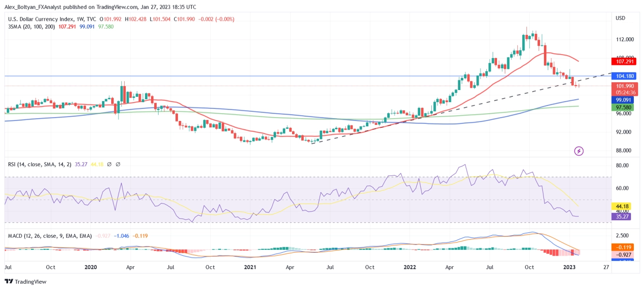Viewport: 644px width, 289px height.
Task: Click the MACD (12, 26, close, 9, EMA, EMA) legend
Action: (x=50, y=236)
